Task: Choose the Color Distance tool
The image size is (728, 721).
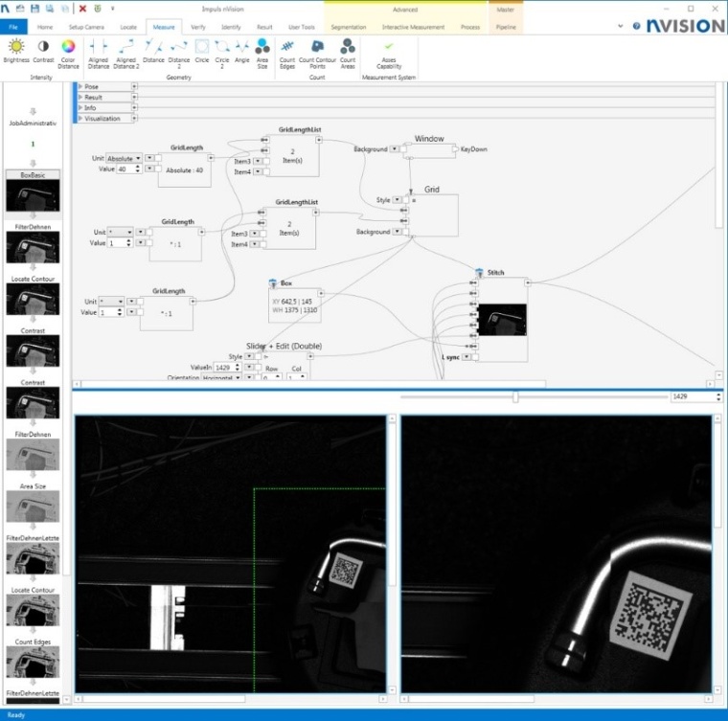Action: pos(68,48)
